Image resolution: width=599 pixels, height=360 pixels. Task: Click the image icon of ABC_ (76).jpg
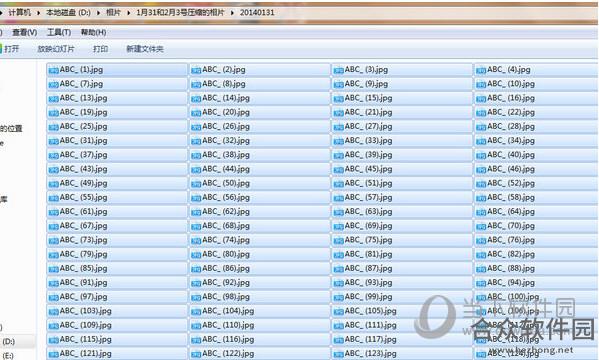coord(481,240)
